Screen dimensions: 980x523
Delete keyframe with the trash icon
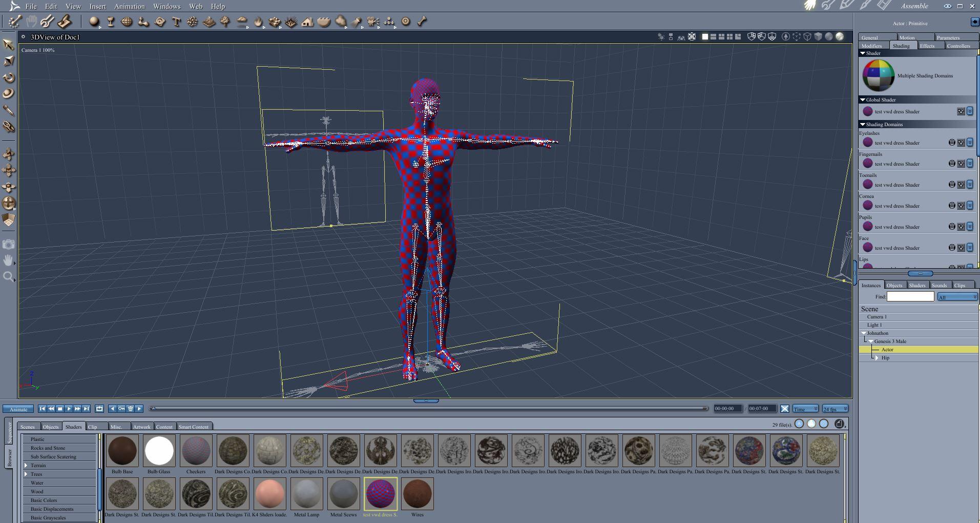131,409
